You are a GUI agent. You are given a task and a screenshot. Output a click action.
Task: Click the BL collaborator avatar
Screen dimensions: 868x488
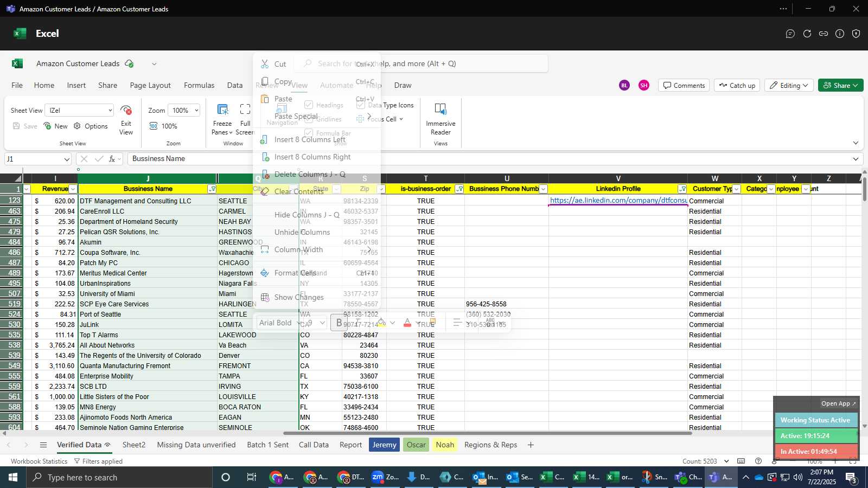tap(624, 85)
